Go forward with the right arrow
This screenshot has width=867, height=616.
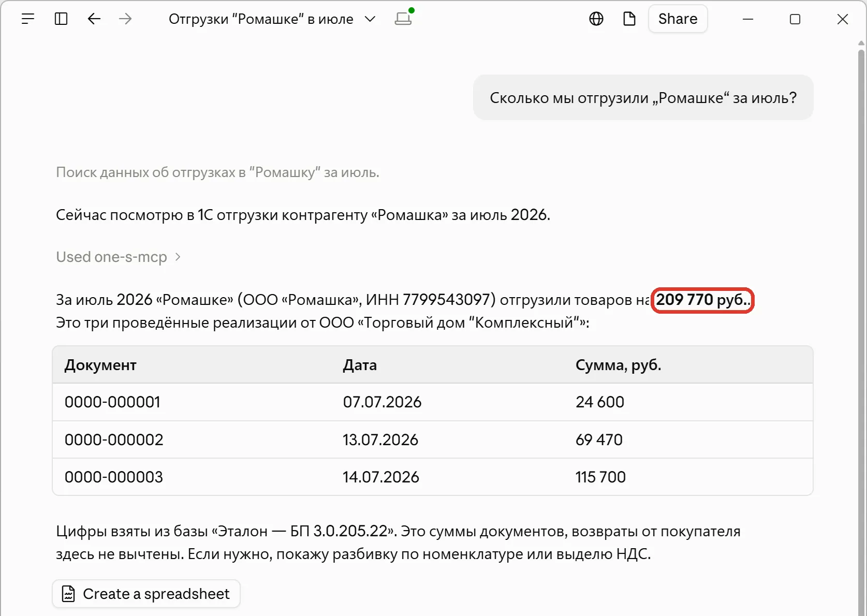(125, 19)
